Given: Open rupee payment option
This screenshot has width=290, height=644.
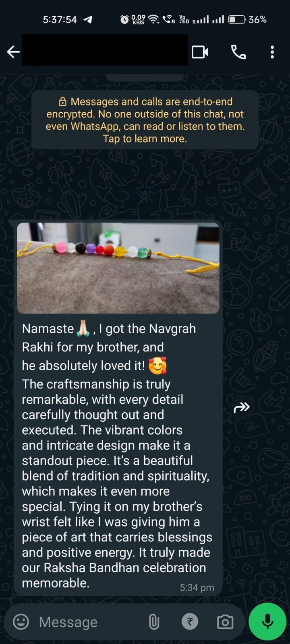Looking at the screenshot, I should [x=190, y=622].
